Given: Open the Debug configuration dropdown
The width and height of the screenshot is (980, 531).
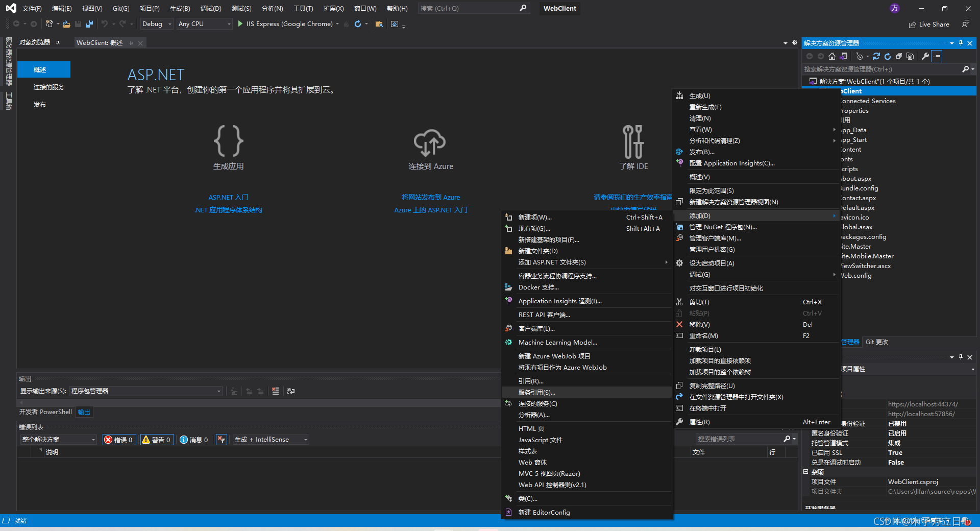Looking at the screenshot, I should coord(157,24).
